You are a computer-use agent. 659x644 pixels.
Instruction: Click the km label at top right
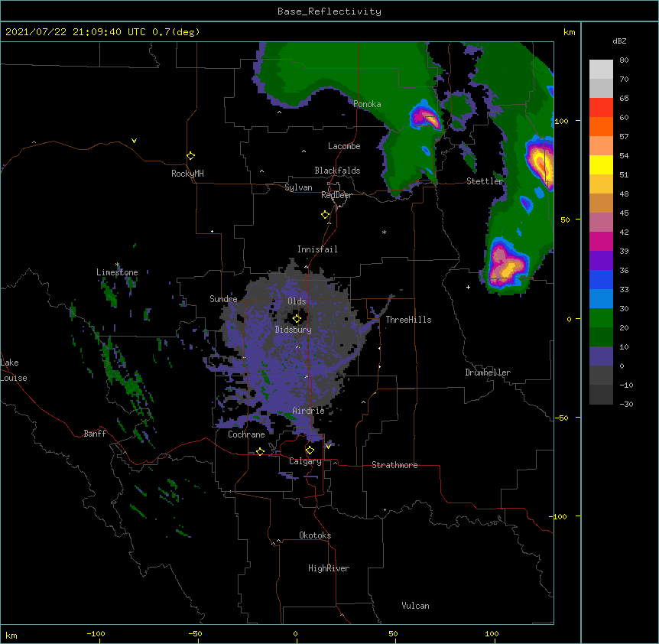(569, 32)
